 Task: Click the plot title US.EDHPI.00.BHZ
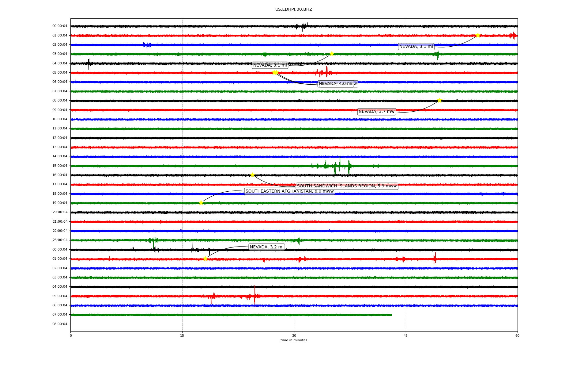click(x=294, y=10)
